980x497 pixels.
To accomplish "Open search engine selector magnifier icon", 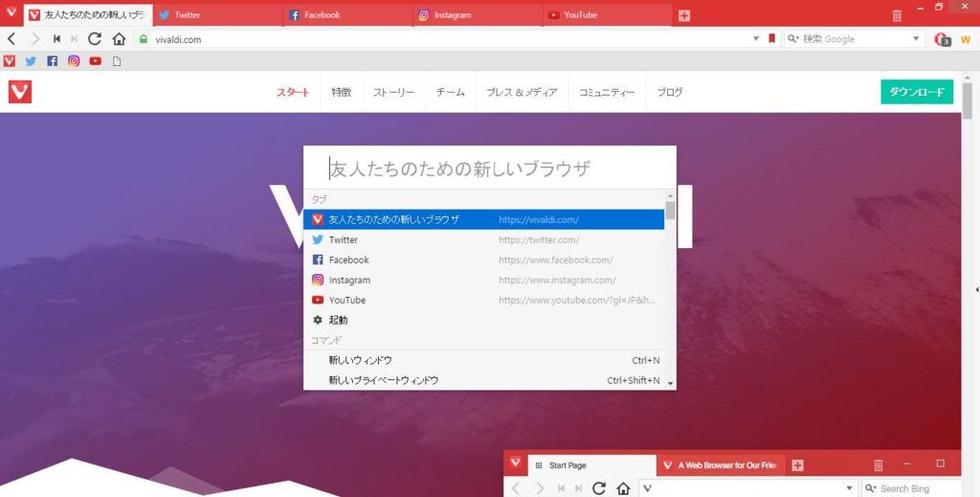I will pos(793,38).
